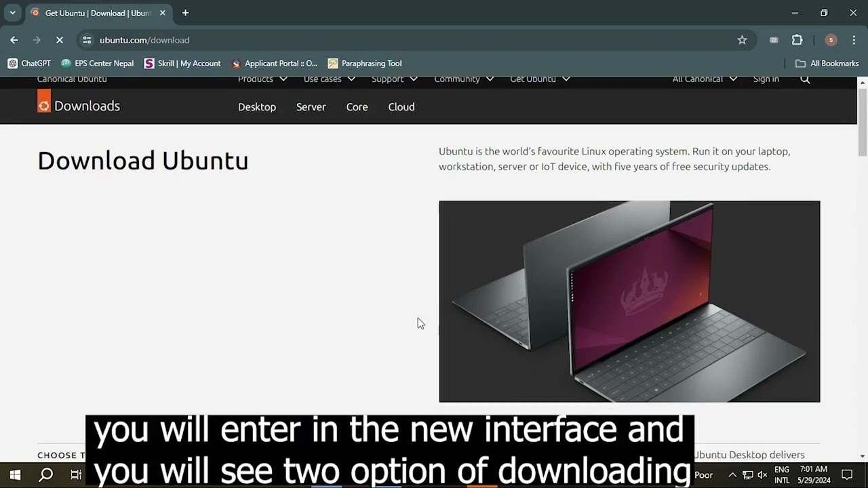Open the Skrill My Account bookmark
868x488 pixels.
click(x=182, y=63)
